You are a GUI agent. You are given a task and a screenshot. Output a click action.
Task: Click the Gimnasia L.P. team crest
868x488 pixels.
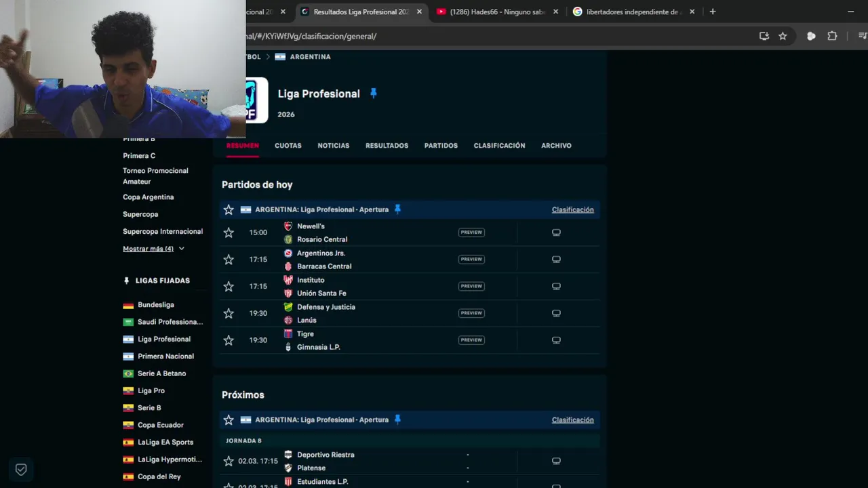point(288,347)
